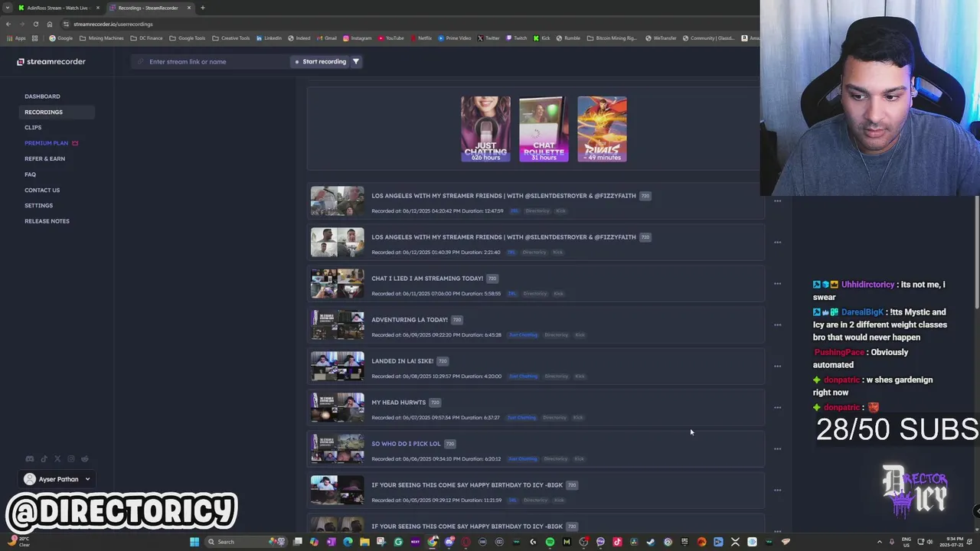This screenshot has width=980, height=551.
Task: Open options menu for ADVENTURING LA TODAY recording
Action: tap(777, 325)
